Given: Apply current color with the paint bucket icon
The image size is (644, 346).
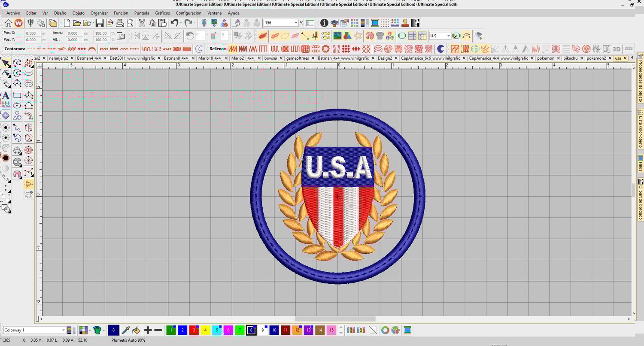Looking at the screenshot, I should click(136, 330).
